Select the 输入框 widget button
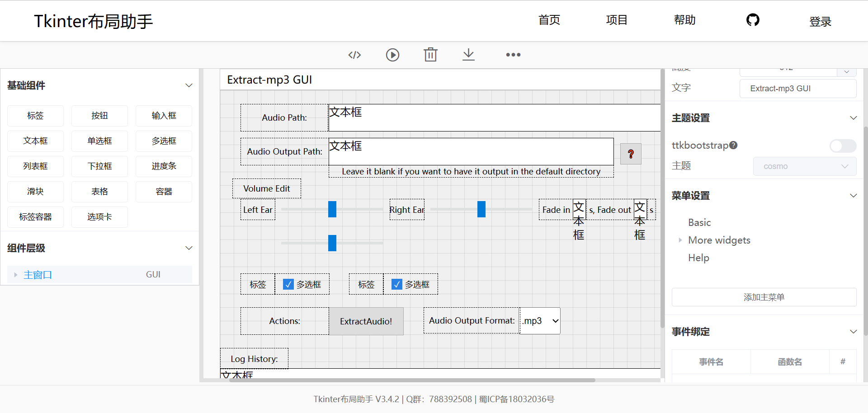 (164, 116)
